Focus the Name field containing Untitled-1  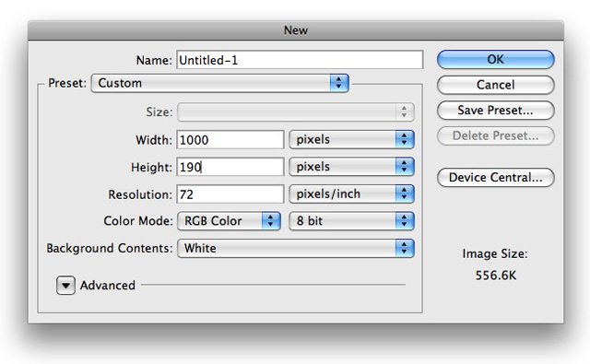[300, 60]
